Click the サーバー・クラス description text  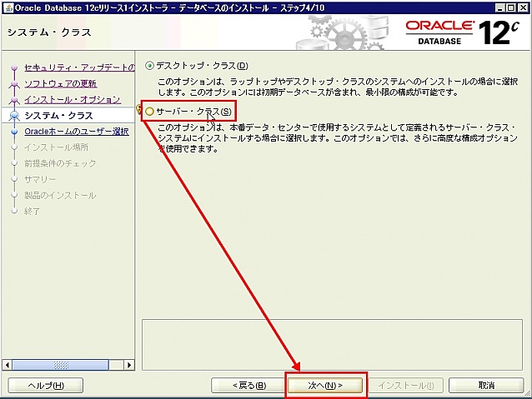pyautogui.click(x=338, y=138)
